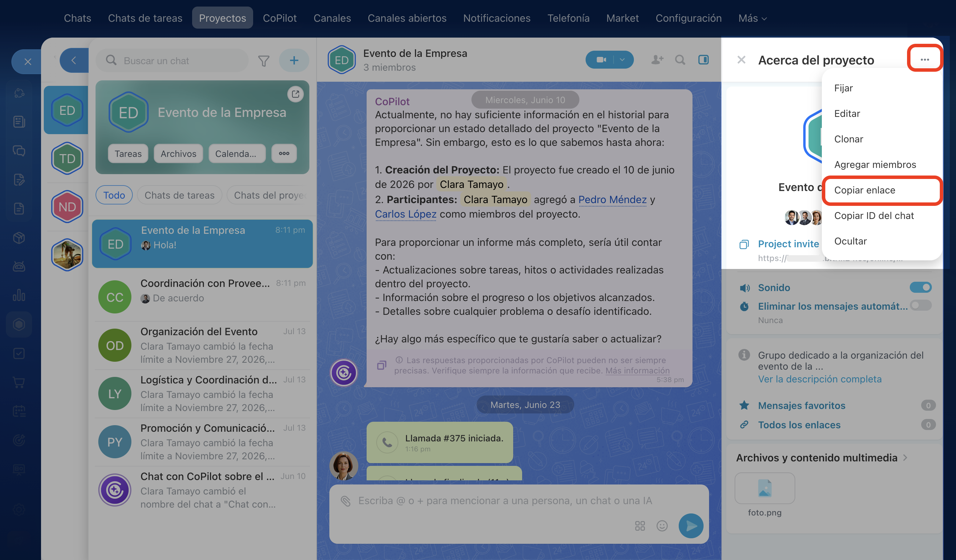Open the Más información link
This screenshot has height=560, width=956.
(x=637, y=370)
